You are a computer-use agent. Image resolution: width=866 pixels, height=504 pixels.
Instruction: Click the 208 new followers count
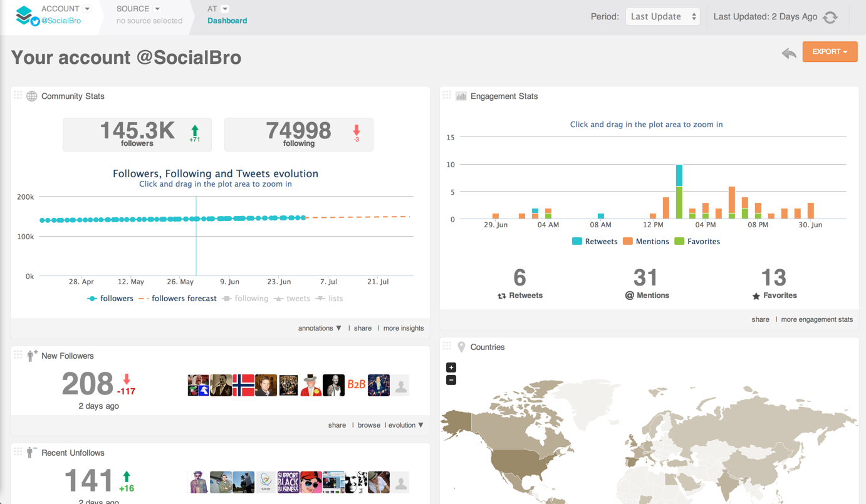[88, 384]
